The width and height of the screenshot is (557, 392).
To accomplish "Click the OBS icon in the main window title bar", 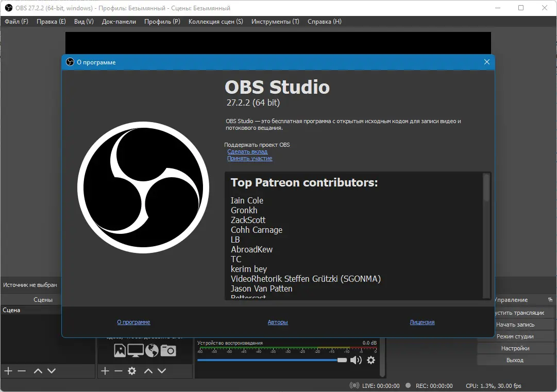I will pos(9,8).
